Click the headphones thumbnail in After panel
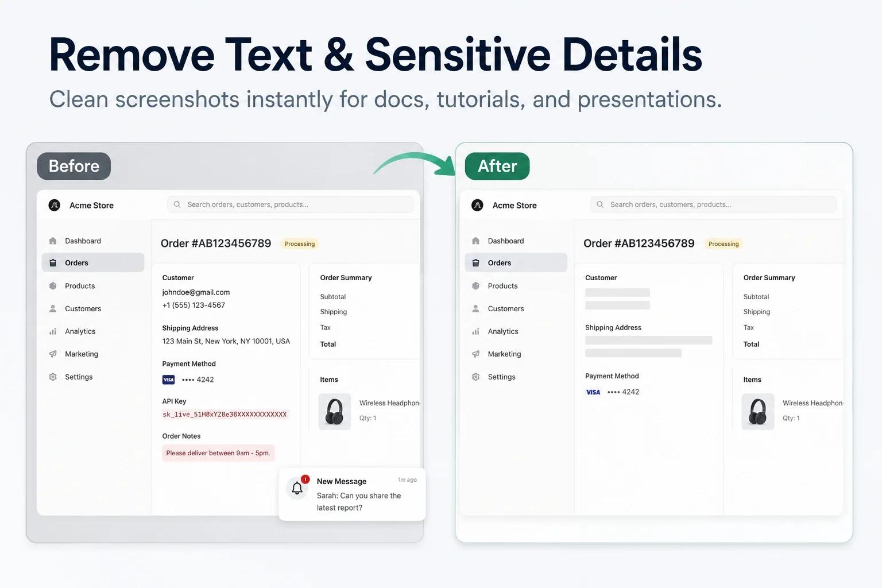The image size is (882, 588). click(x=758, y=412)
